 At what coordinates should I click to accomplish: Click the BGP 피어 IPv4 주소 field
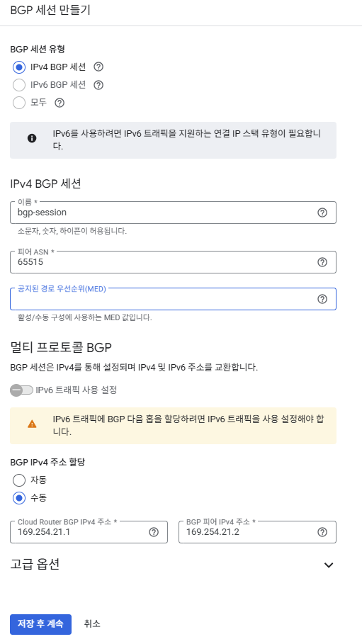click(257, 532)
